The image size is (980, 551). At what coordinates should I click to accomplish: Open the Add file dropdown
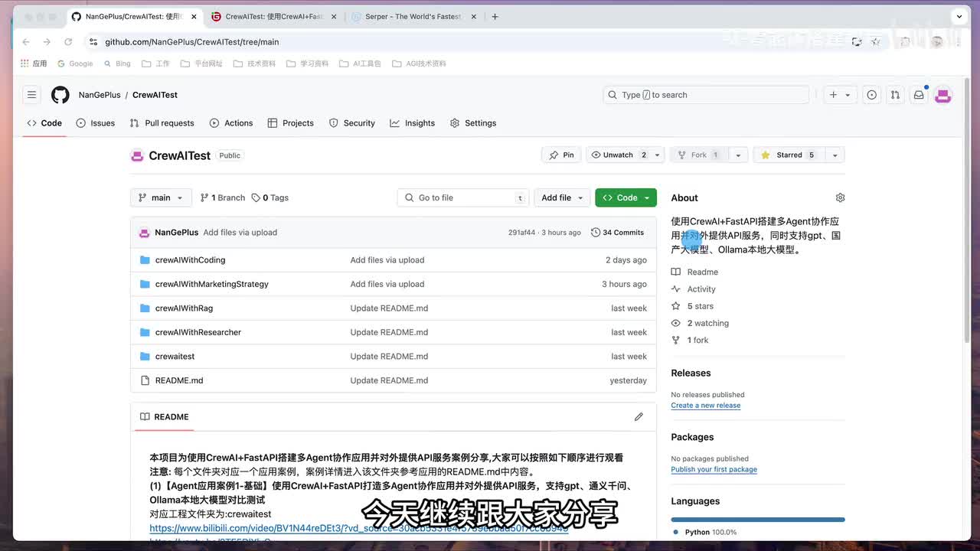pos(562,197)
